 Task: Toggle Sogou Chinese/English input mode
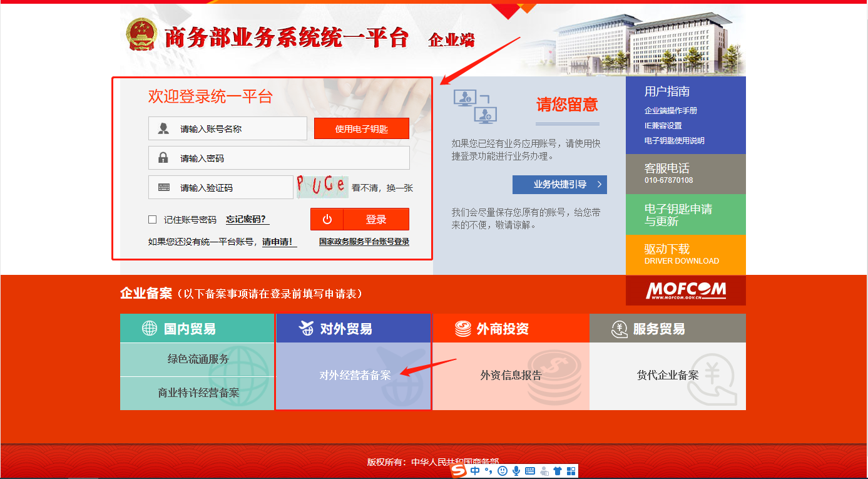point(475,470)
